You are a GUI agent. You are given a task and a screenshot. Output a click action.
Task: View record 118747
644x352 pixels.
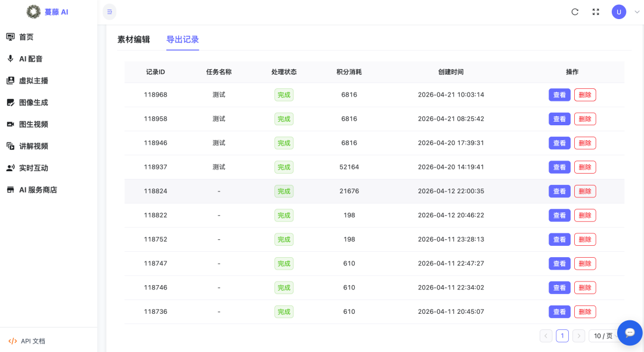click(559, 263)
